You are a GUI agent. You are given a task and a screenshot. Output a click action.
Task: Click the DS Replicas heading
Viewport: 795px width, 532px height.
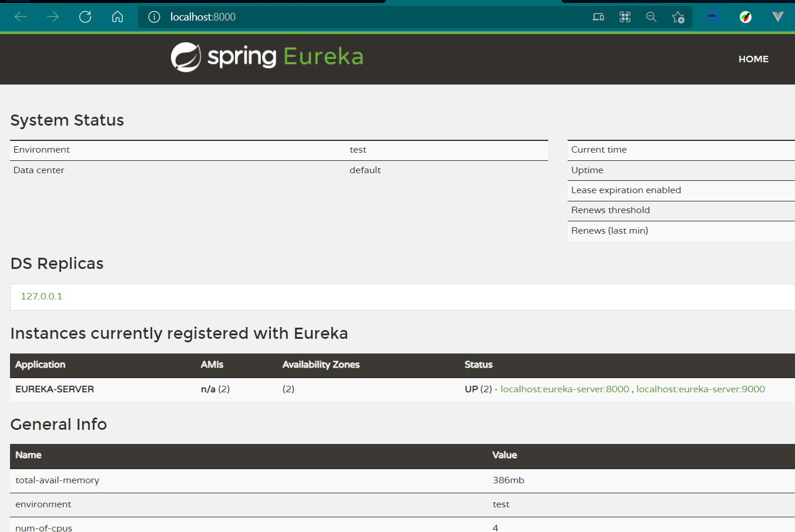[57, 264]
